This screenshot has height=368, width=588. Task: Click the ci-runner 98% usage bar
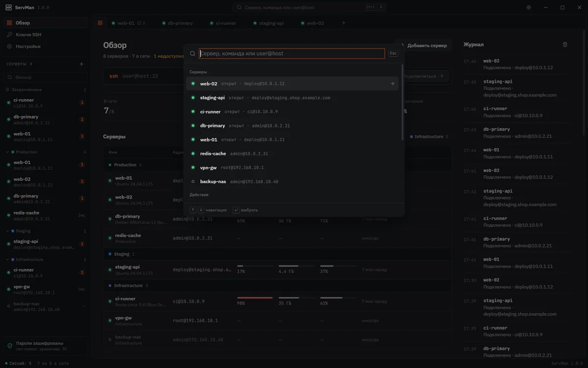pyautogui.click(x=255, y=297)
